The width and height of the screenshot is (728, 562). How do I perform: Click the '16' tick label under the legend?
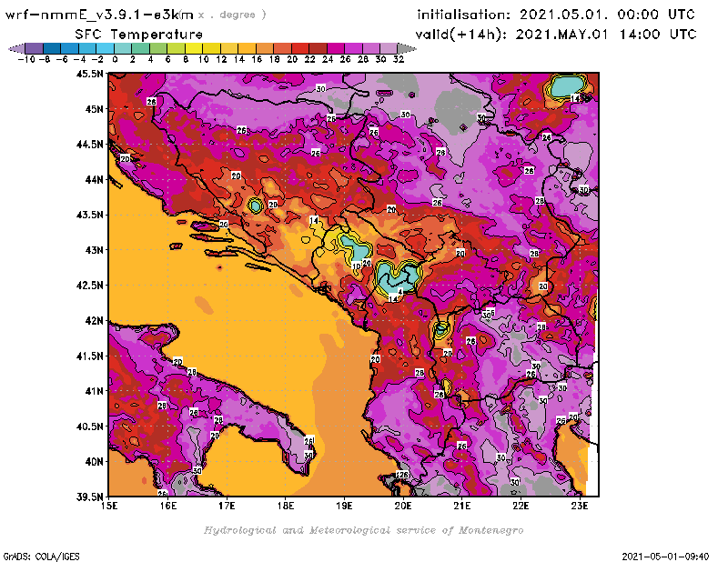(x=257, y=59)
